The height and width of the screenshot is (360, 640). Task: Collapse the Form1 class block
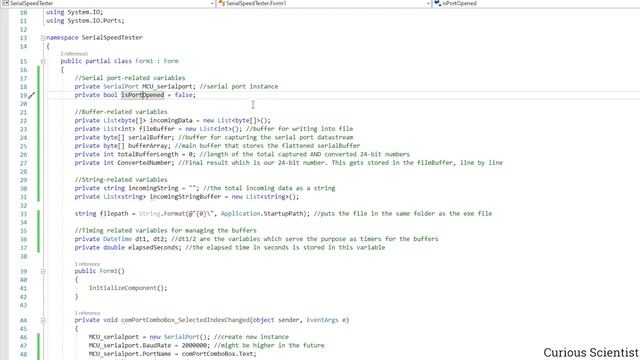43,62
